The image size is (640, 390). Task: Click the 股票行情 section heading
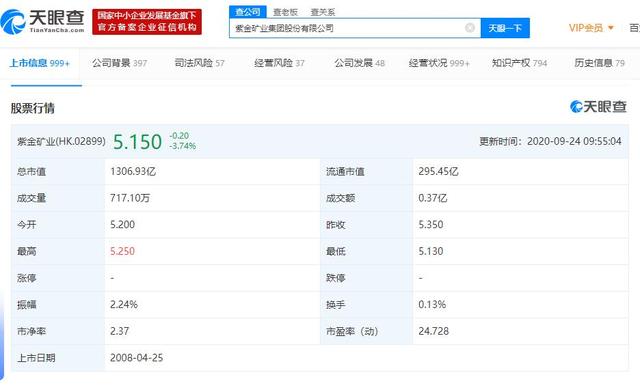[x=33, y=108]
